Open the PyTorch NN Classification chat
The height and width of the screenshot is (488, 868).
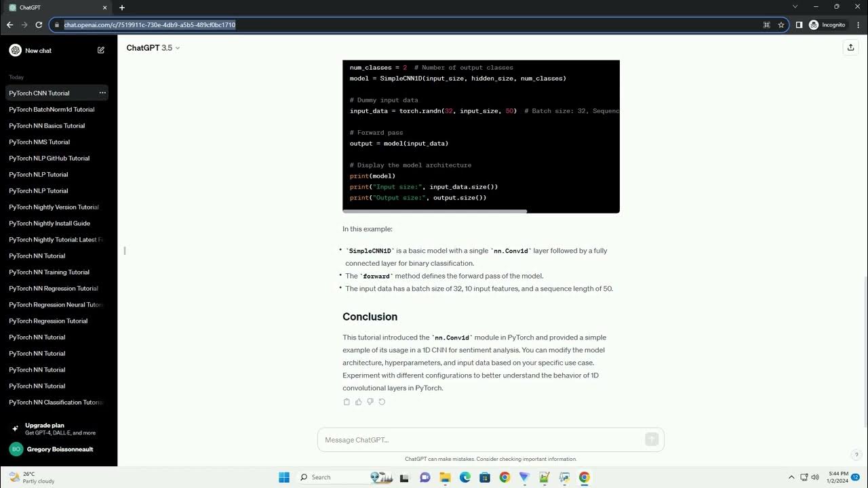point(56,402)
